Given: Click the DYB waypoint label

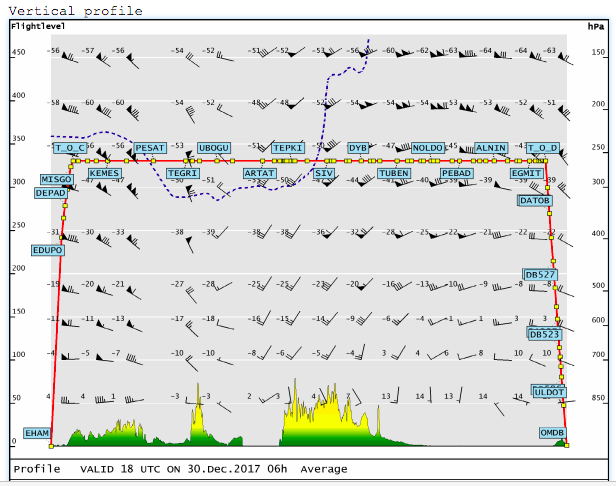Looking at the screenshot, I should click(x=358, y=148).
